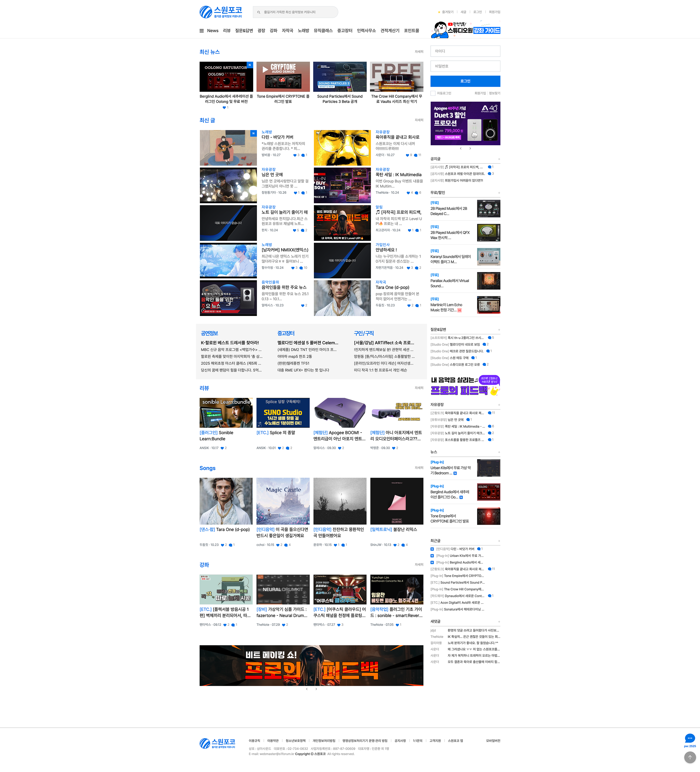The image size is (700, 772).
Task: Click the blue 로그인 button
Action: pos(465,81)
